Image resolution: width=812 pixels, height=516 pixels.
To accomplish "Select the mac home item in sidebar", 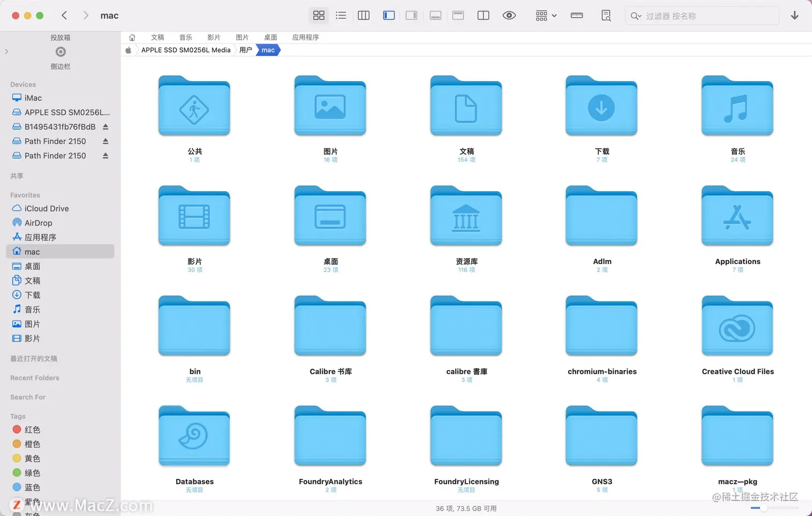I will point(60,252).
